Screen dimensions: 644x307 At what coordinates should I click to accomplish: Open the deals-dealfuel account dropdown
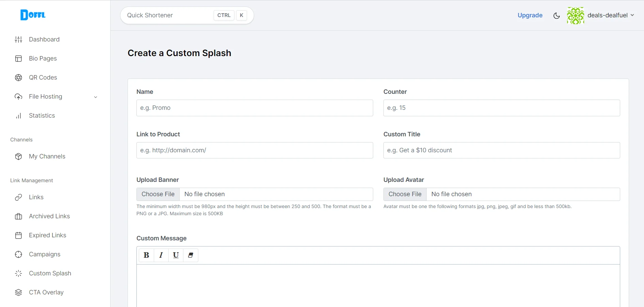[611, 15]
